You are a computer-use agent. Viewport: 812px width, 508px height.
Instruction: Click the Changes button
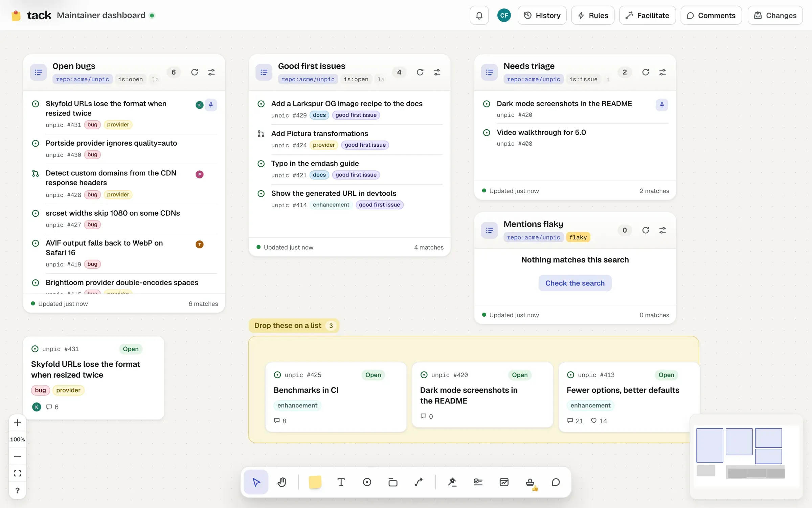(775, 15)
